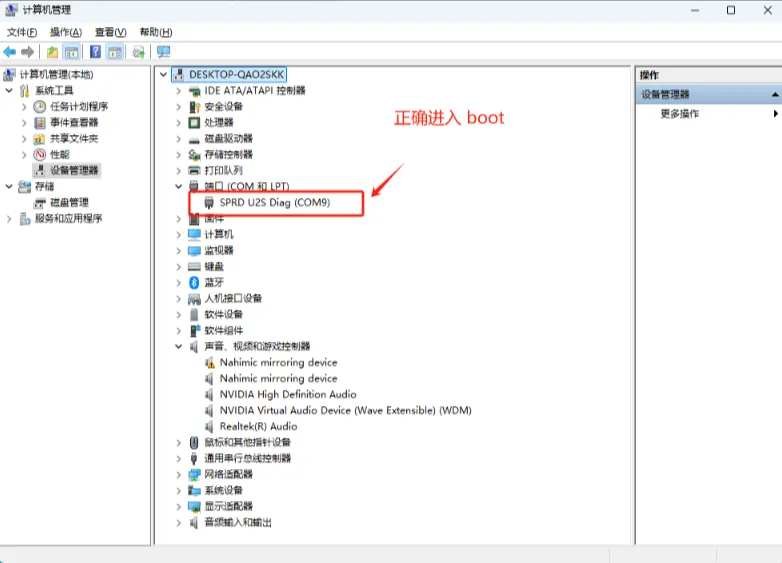This screenshot has width=782, height=563.
Task: Click the 显示适配器 display adapter icon
Action: [194, 507]
